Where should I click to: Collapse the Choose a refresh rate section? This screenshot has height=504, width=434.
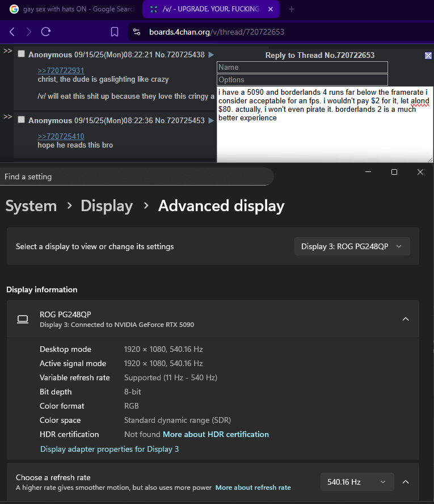pos(406,482)
